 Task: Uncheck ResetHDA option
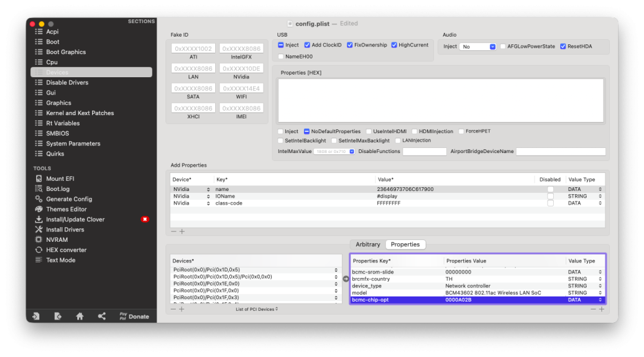[x=563, y=46]
